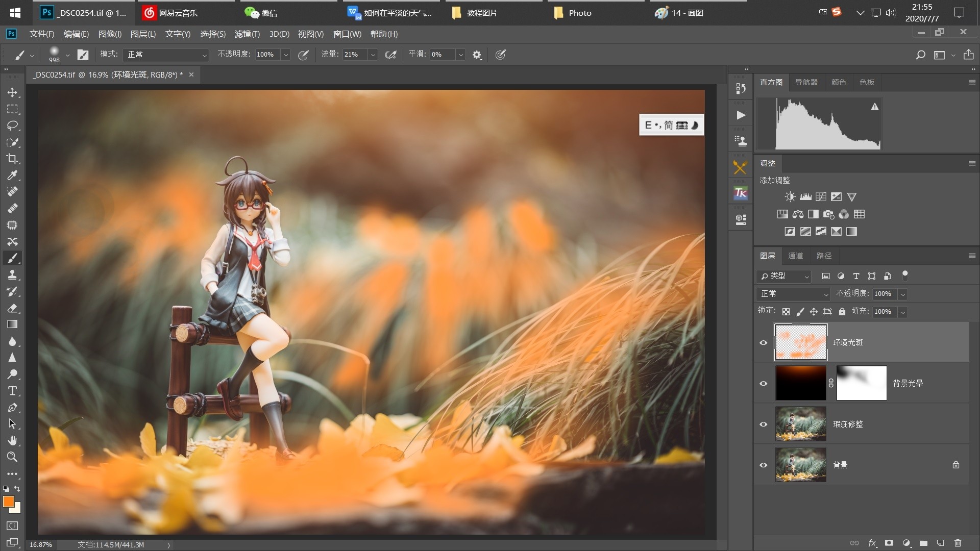This screenshot has height=551, width=980.
Task: Toggle the layer filter switch
Action: (x=905, y=275)
